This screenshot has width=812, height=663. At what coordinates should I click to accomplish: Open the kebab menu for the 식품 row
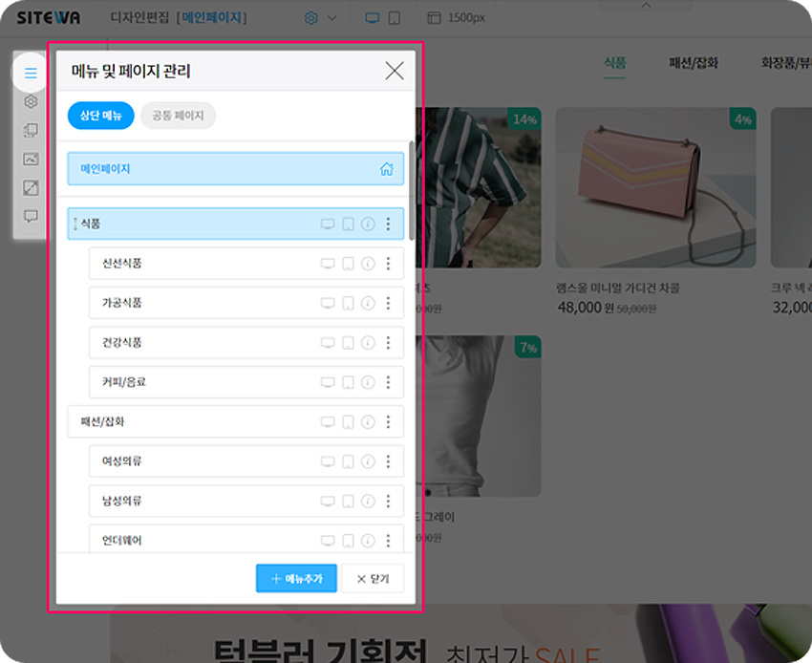pyautogui.click(x=388, y=223)
